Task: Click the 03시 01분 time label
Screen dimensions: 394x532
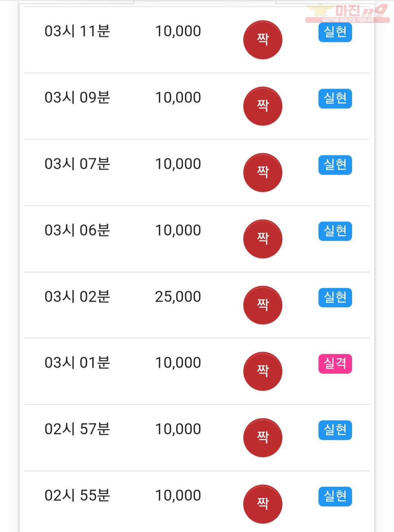Action: pos(77,363)
